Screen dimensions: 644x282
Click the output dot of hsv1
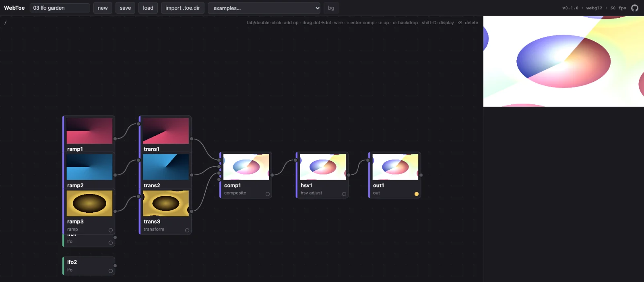click(349, 175)
